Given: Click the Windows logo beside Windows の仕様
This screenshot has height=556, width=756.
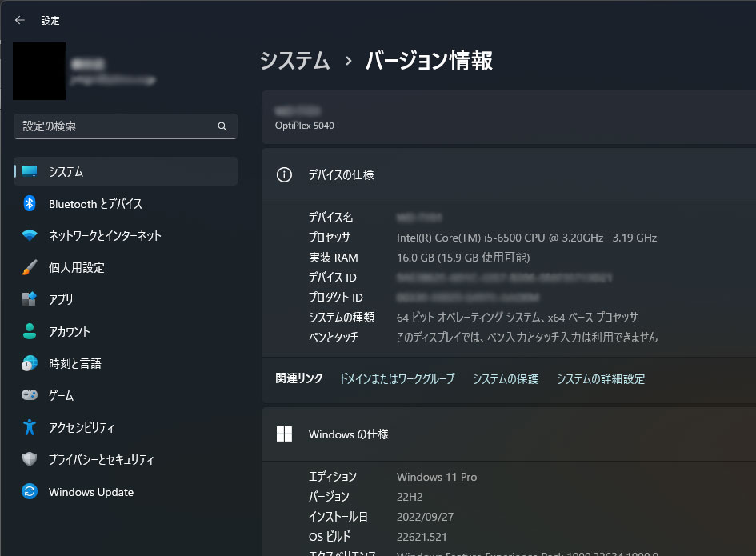Looking at the screenshot, I should point(284,434).
